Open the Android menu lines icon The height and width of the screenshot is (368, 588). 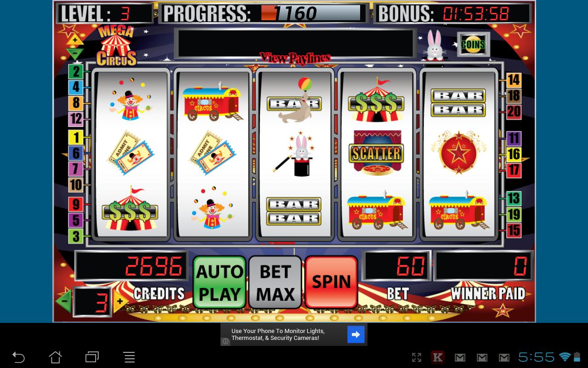[129, 357]
